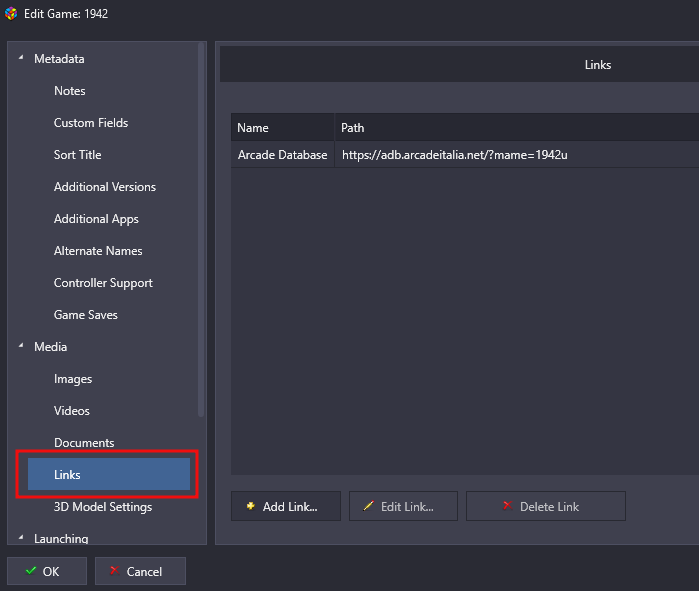Open the Videos media page

coord(72,411)
